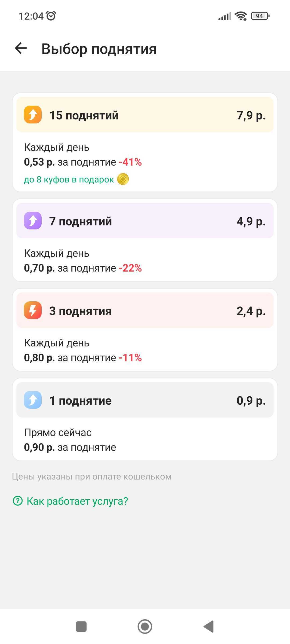The height and width of the screenshot is (644, 290).
Task: Tap the до 8 куфов в подарок text
Action: tap(69, 179)
